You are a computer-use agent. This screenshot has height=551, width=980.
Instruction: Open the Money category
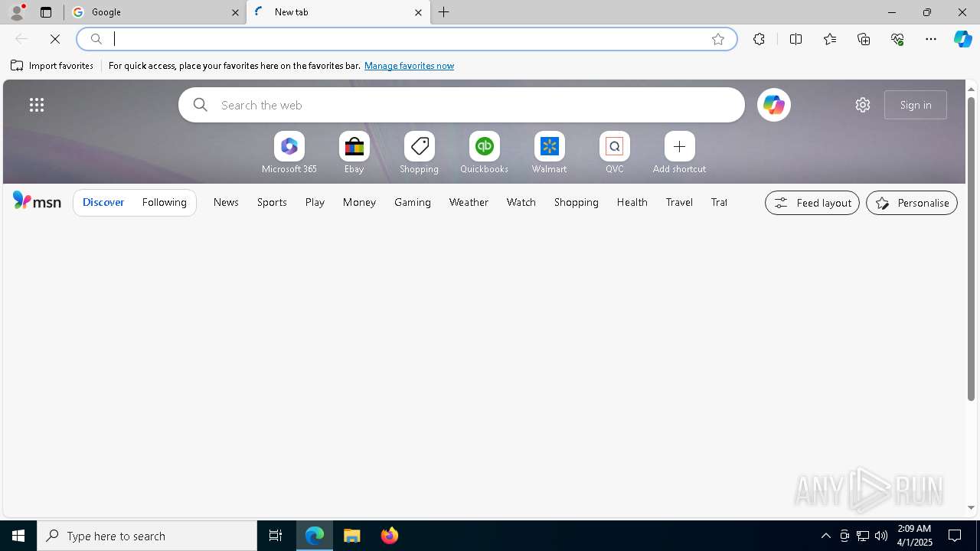pyautogui.click(x=359, y=202)
